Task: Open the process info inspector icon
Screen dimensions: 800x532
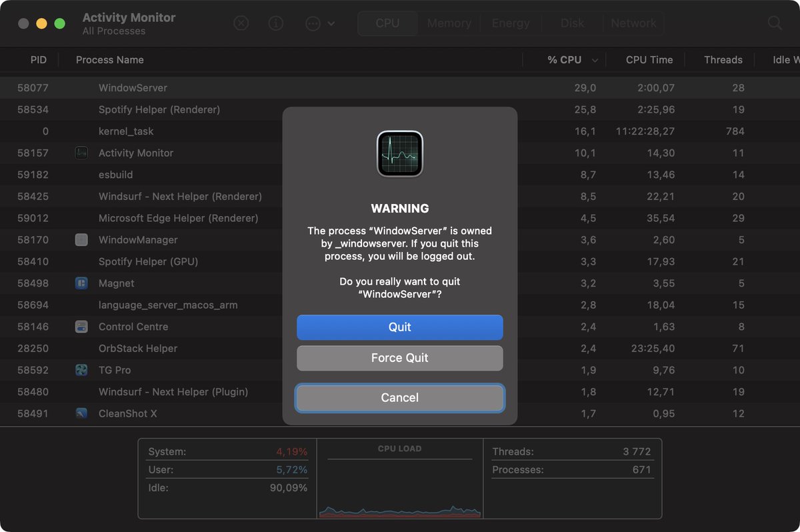Action: pyautogui.click(x=276, y=23)
